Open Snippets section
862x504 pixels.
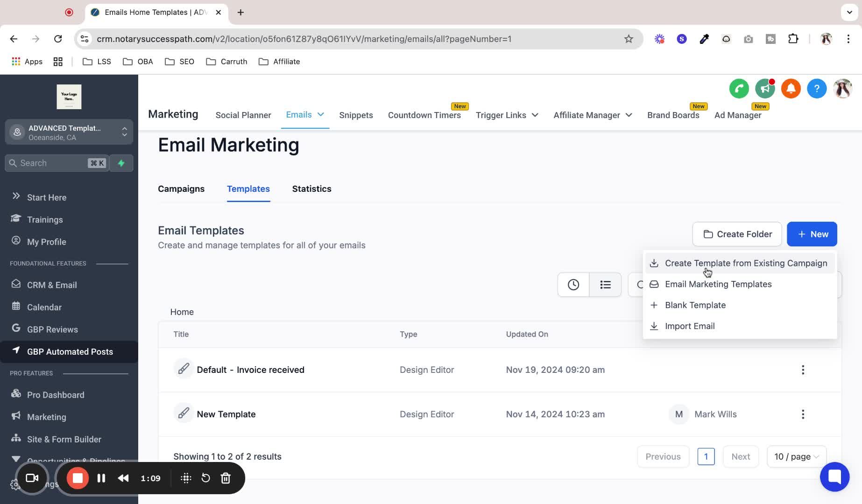(356, 115)
